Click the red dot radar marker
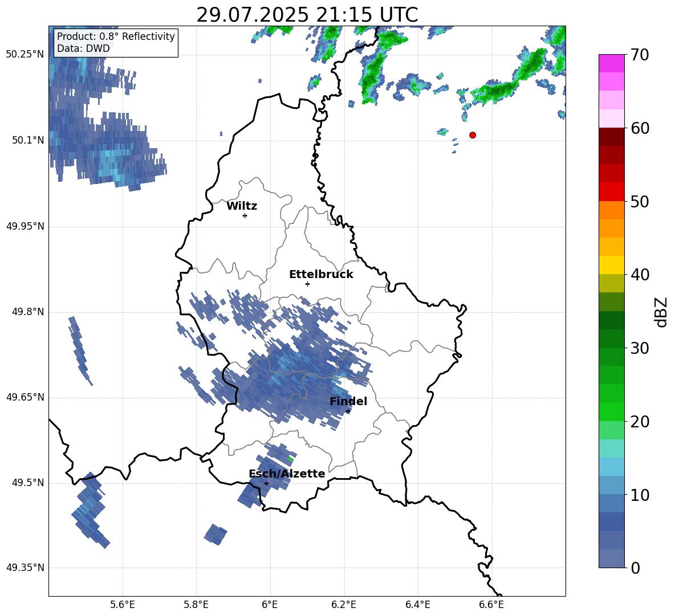Viewport: 675px width, 616px height. (473, 135)
